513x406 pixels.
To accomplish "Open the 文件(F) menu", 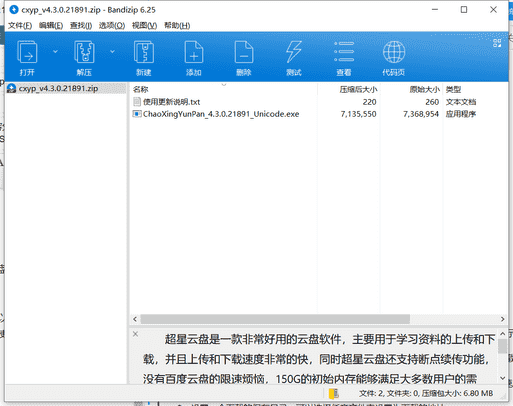I will (20, 26).
